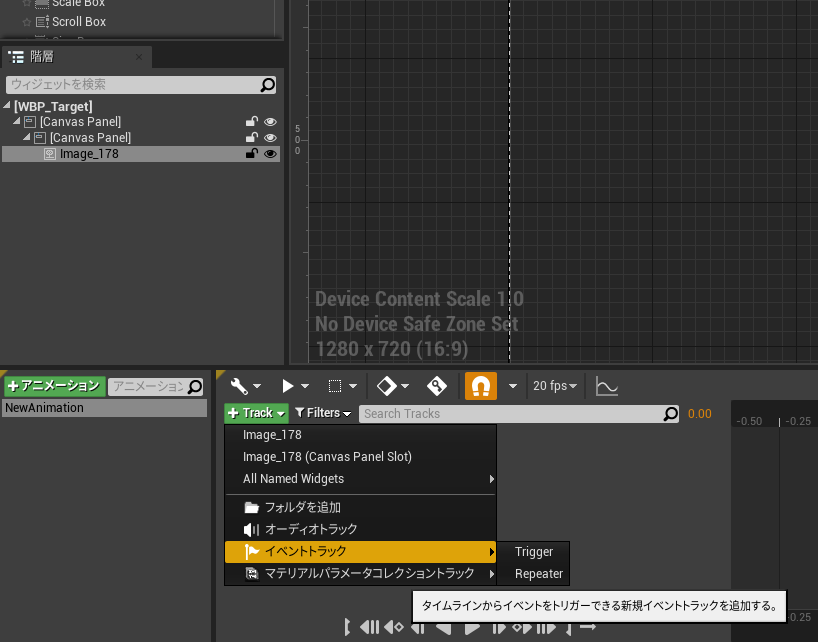Jump to the end of playback range
818x642 pixels.
click(546, 628)
